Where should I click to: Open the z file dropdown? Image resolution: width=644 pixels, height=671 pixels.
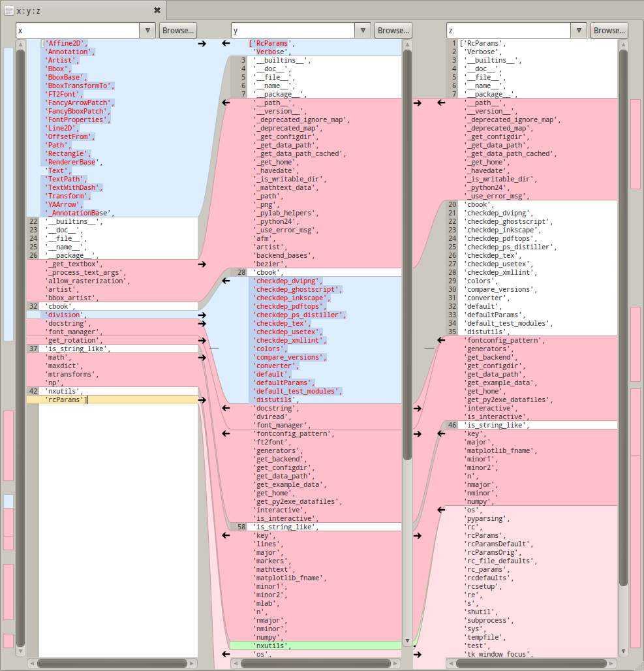coord(579,31)
